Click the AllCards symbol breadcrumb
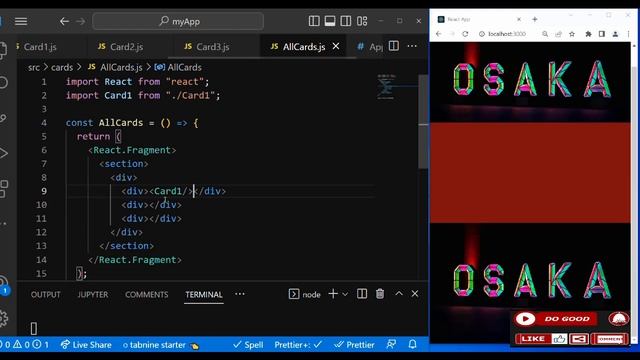Screen dimensions: 640x360 (x=184, y=67)
